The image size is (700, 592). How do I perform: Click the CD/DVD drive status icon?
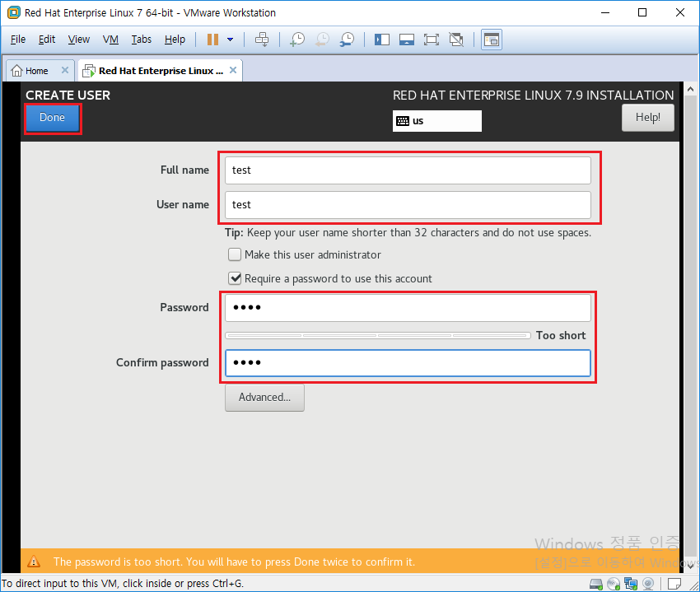click(614, 584)
